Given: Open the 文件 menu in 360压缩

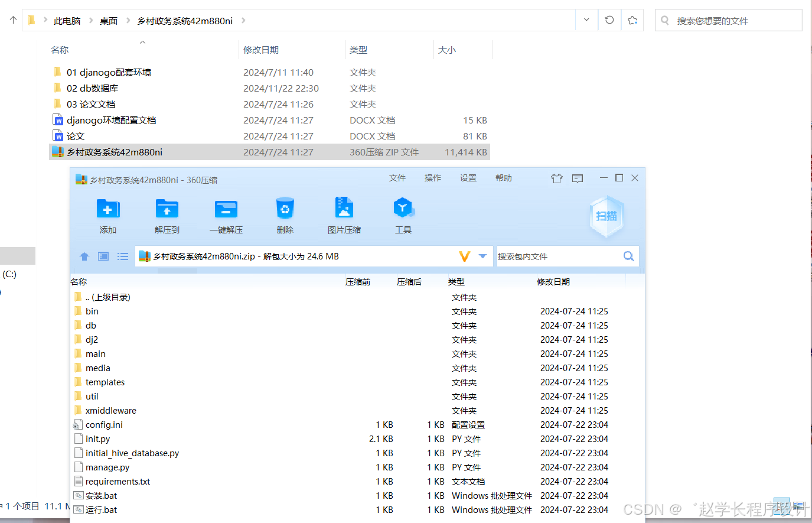Looking at the screenshot, I should click(397, 178).
